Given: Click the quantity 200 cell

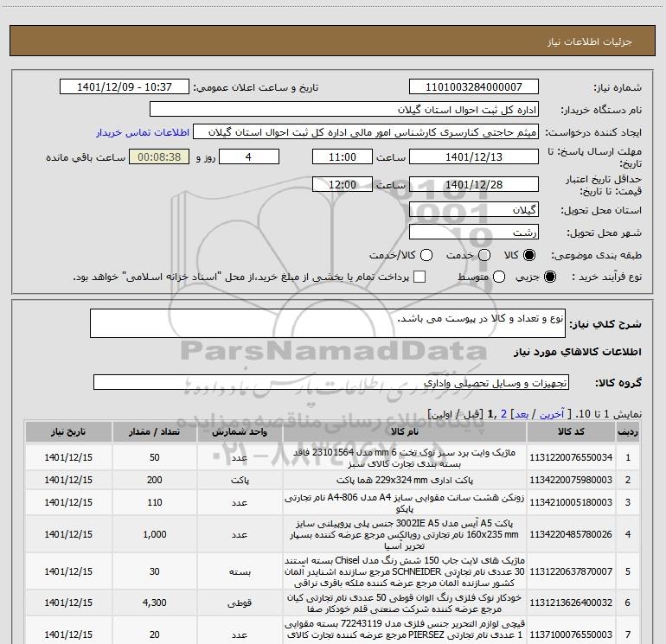Looking at the screenshot, I should [x=155, y=480].
